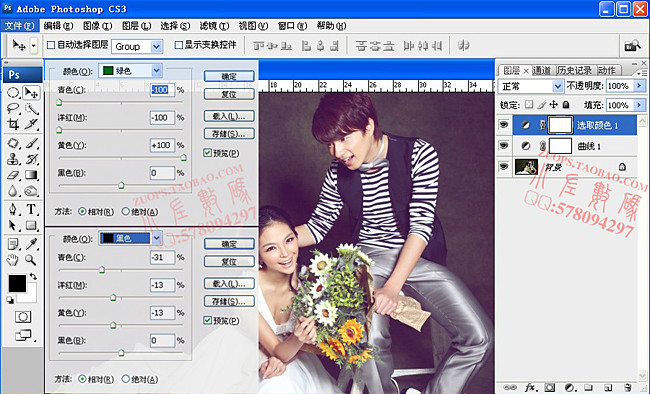Select the Blur tool
The width and height of the screenshot is (650, 394).
pyautogui.click(x=13, y=190)
